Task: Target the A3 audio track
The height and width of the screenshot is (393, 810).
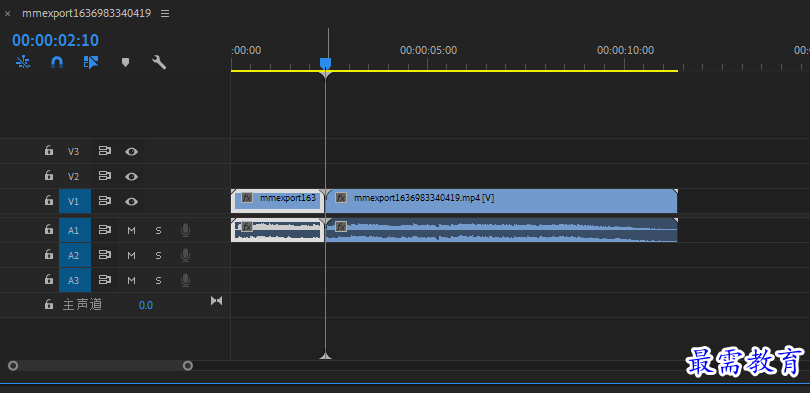Action: (x=74, y=280)
